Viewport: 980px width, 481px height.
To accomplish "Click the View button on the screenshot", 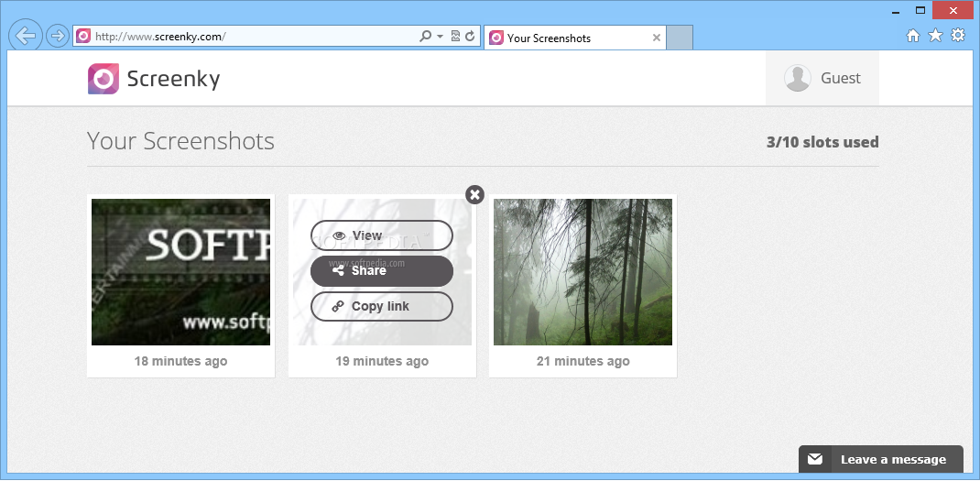I will (382, 235).
